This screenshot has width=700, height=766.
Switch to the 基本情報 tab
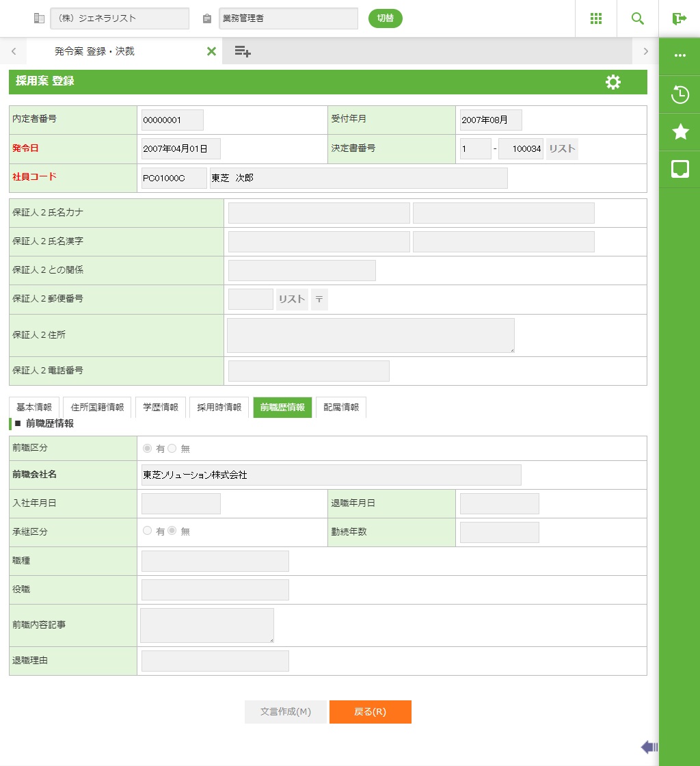point(34,408)
